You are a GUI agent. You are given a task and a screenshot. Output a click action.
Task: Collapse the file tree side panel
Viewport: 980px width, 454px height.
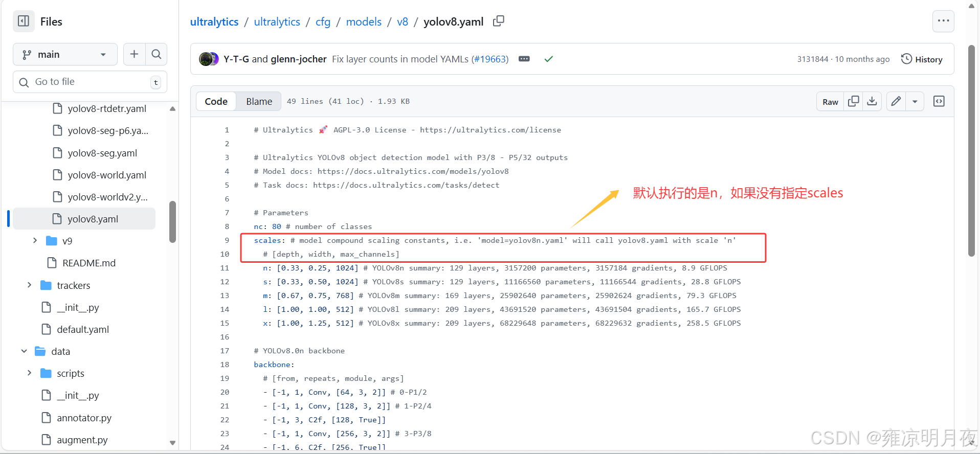(x=24, y=21)
